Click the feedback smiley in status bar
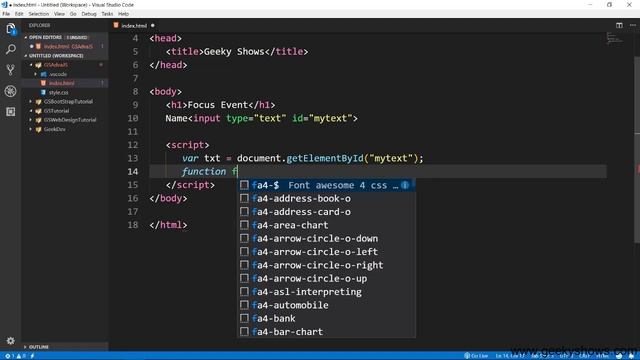Screen dimensions: 640x360 click(619, 356)
